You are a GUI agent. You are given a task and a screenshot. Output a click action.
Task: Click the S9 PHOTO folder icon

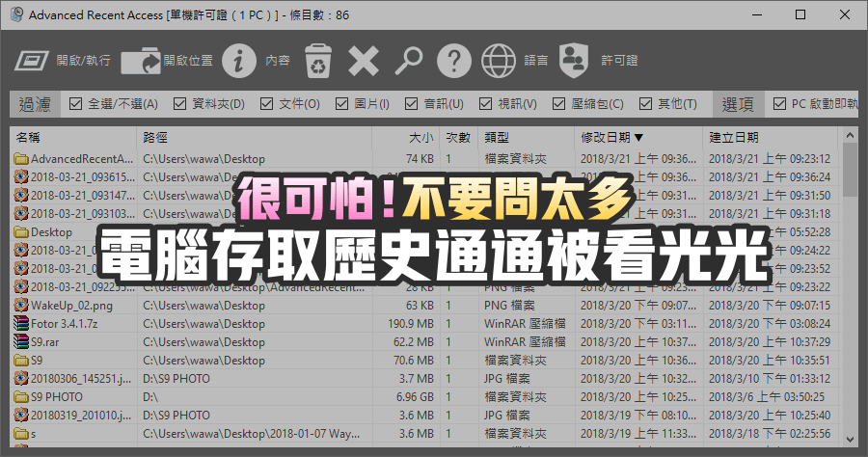click(21, 396)
